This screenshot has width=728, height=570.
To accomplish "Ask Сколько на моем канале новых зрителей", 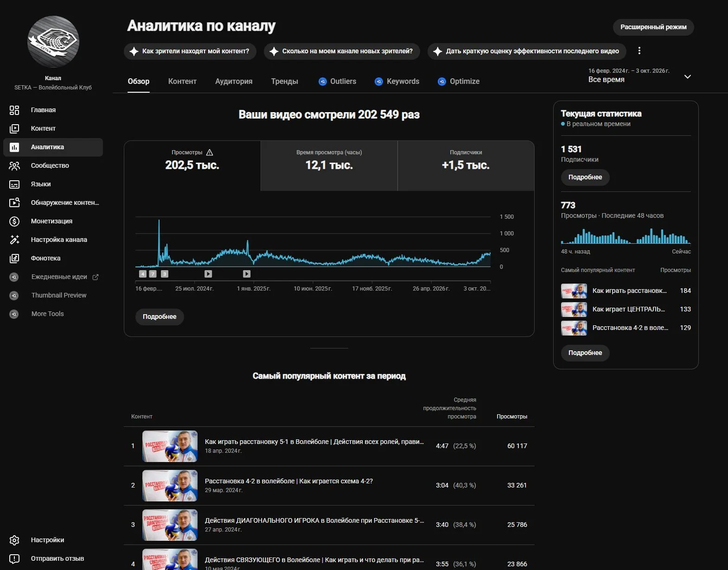I will [x=342, y=51].
